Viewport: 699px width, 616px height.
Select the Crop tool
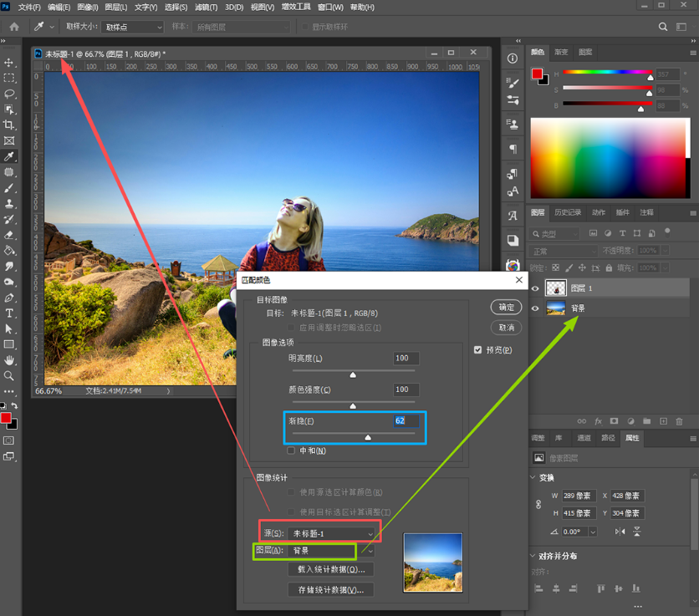9,125
